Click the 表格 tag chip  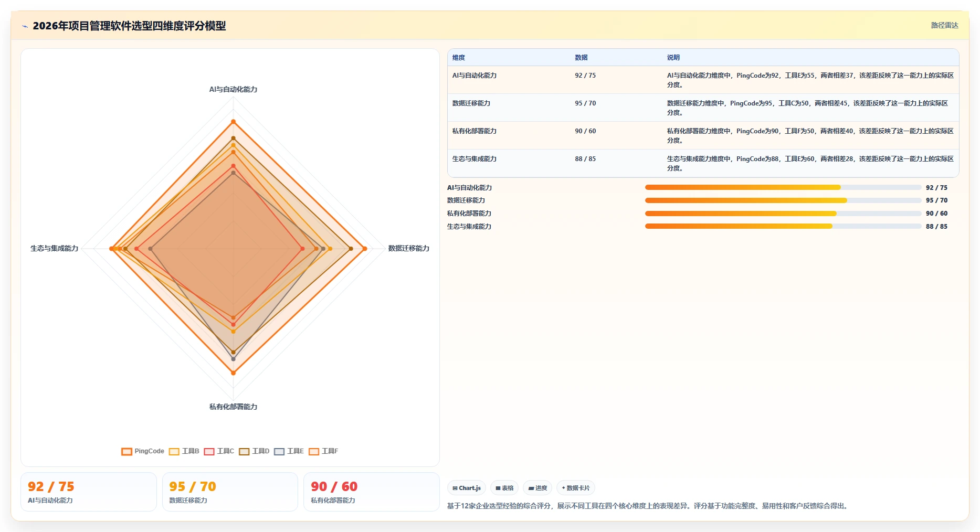coord(504,488)
